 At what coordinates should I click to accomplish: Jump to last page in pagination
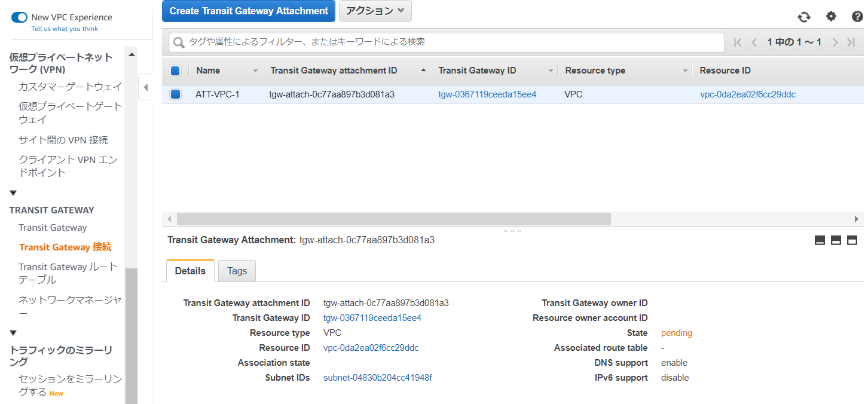(x=851, y=42)
